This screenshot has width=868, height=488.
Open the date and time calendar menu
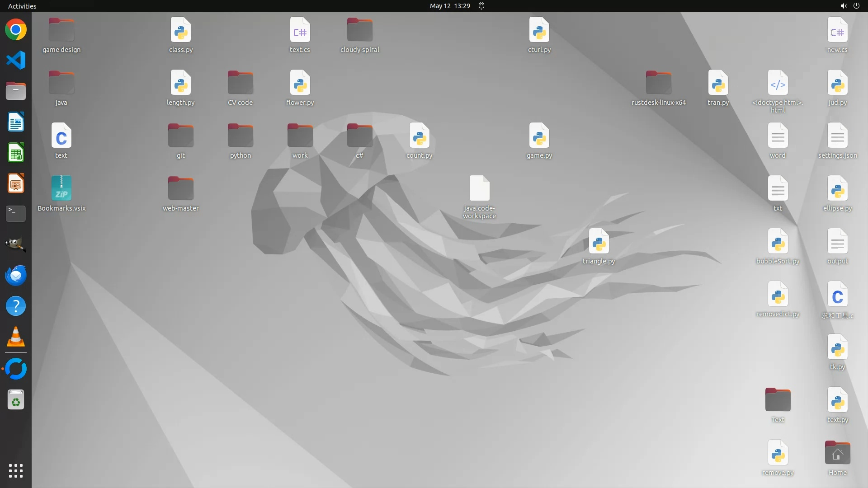coord(449,6)
